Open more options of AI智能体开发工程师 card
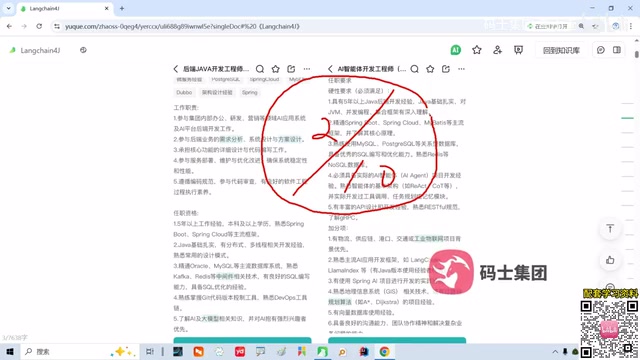 (461, 69)
